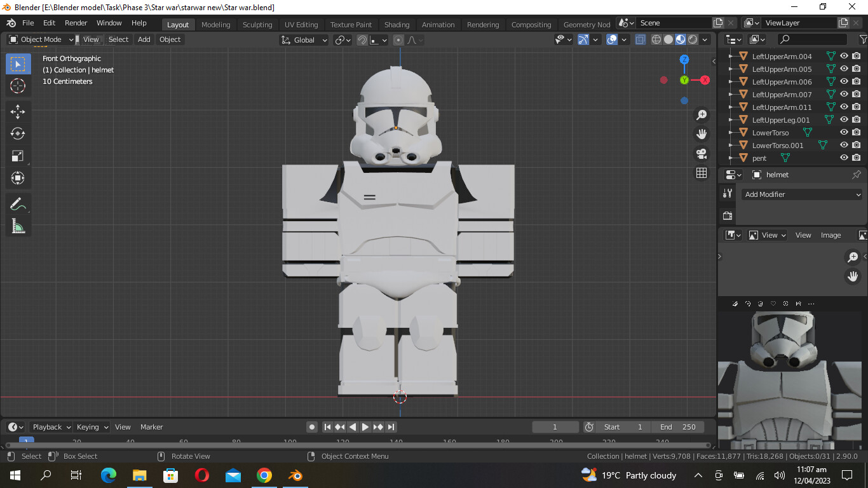
Task: Select the Scale tool
Action: point(18,156)
